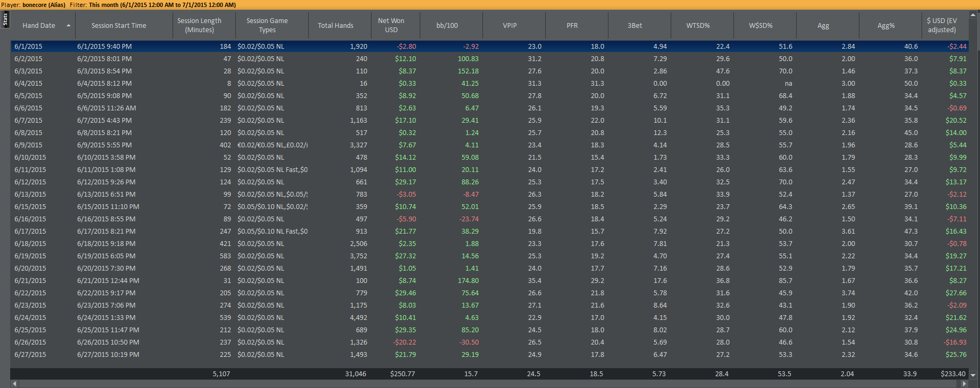Click the W$SD% column header
Image resolution: width=980 pixels, height=388 pixels.
point(761,26)
